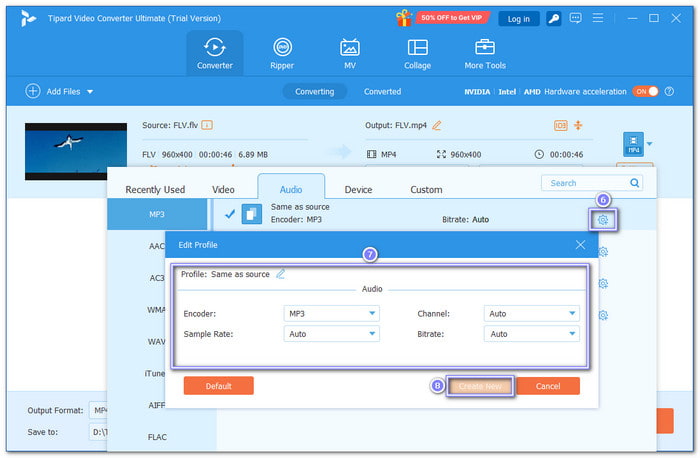Image resolution: width=700 pixels, height=458 pixels.
Task: Show the Converting list
Action: [x=314, y=92]
